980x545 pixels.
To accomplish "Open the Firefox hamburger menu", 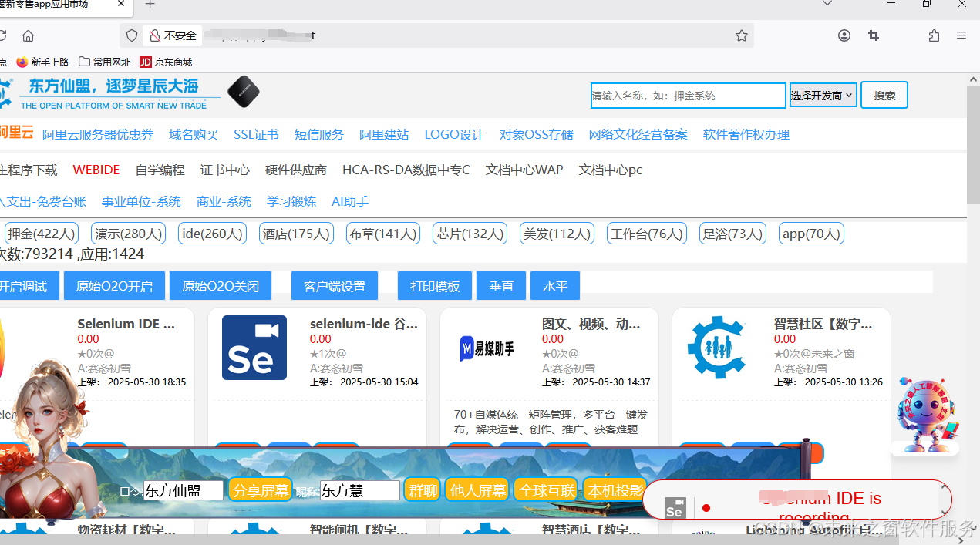I will [961, 35].
